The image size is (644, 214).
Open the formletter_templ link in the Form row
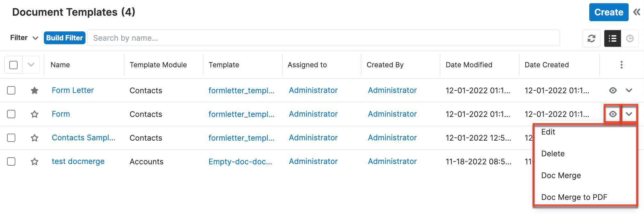tap(241, 114)
